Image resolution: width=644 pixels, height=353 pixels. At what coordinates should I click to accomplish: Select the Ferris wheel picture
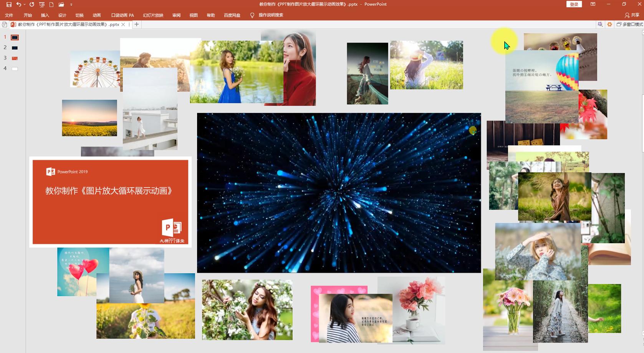[x=95, y=69]
